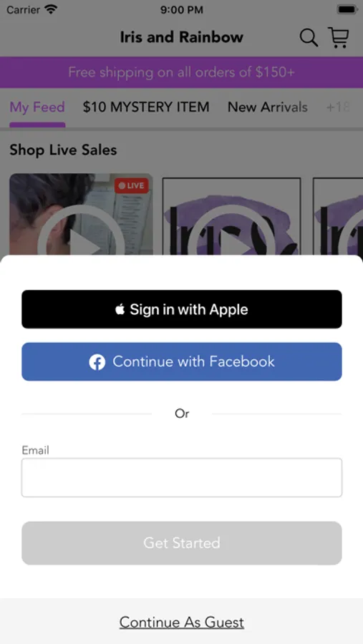
Task: Switch to My Feed tab
Action: [x=37, y=107]
